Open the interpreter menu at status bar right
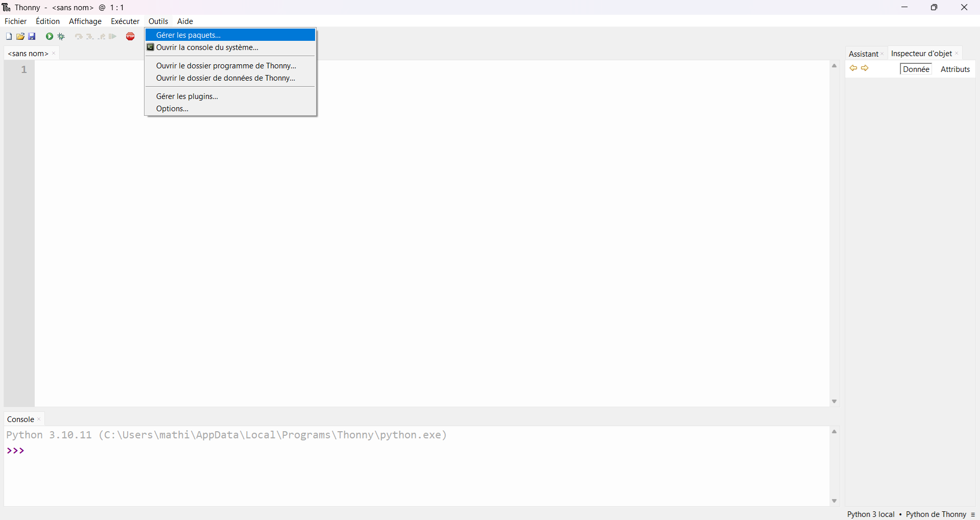This screenshot has width=980, height=520. [x=973, y=514]
